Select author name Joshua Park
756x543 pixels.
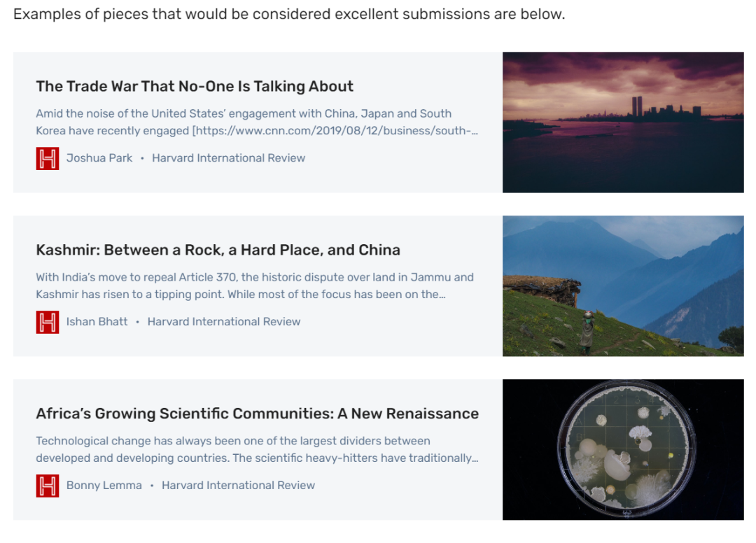tap(99, 158)
